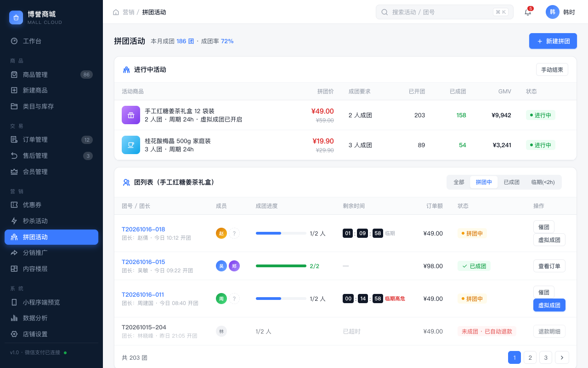Click 催团 for group T20261016-018
Viewport: 588px width, 368px height.
(x=544, y=227)
